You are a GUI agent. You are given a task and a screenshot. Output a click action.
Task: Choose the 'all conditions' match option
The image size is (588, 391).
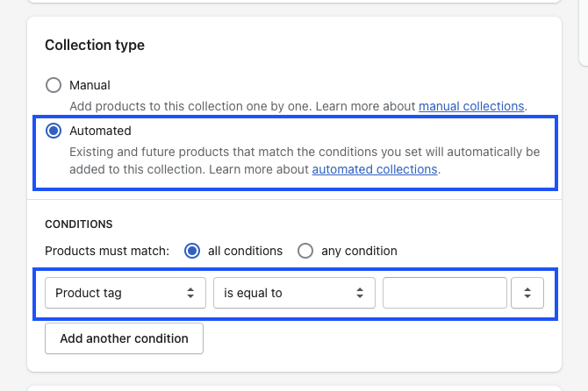[192, 251]
